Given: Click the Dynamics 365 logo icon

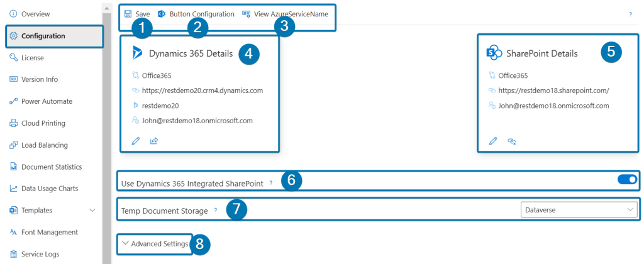Looking at the screenshot, I should 136,53.
